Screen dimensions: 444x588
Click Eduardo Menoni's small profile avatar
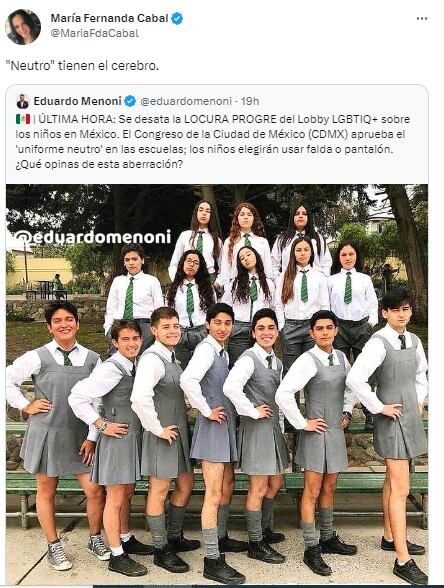coord(23,101)
